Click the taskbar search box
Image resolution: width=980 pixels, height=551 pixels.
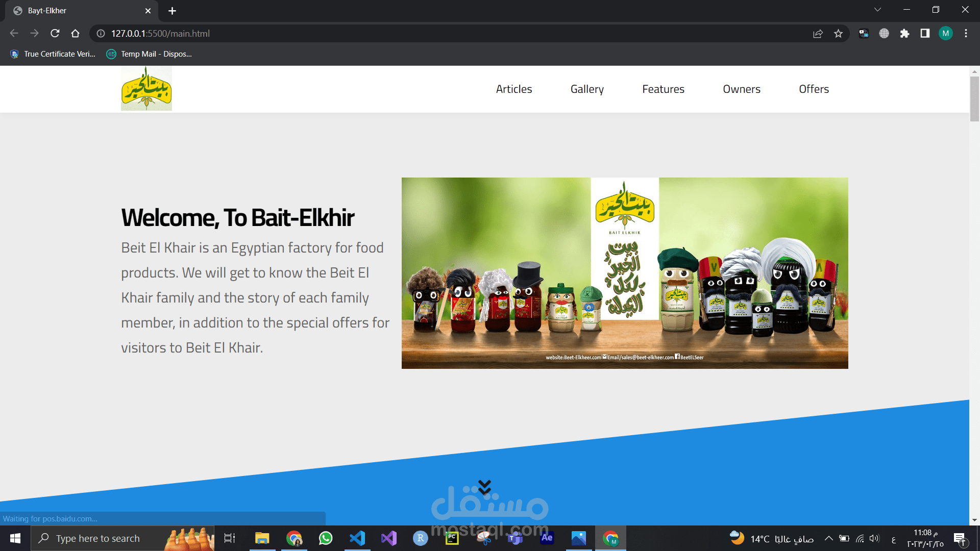pyautogui.click(x=122, y=538)
